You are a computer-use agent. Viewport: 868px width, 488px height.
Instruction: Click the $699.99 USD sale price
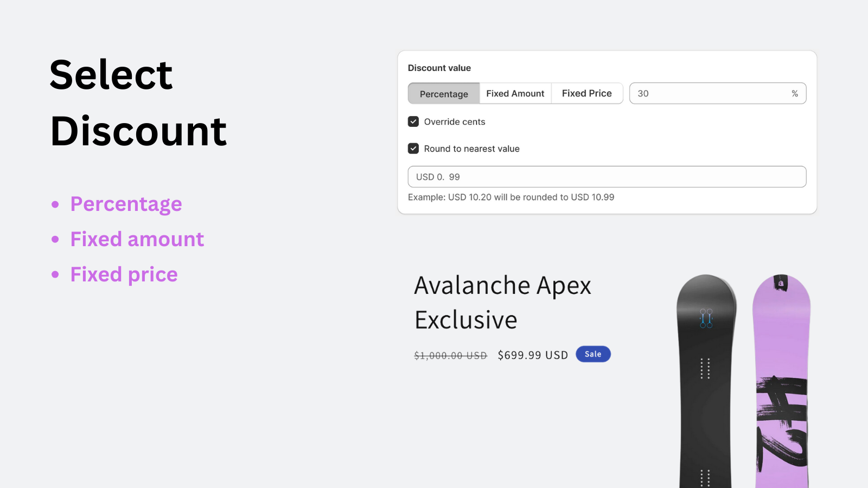(x=532, y=355)
